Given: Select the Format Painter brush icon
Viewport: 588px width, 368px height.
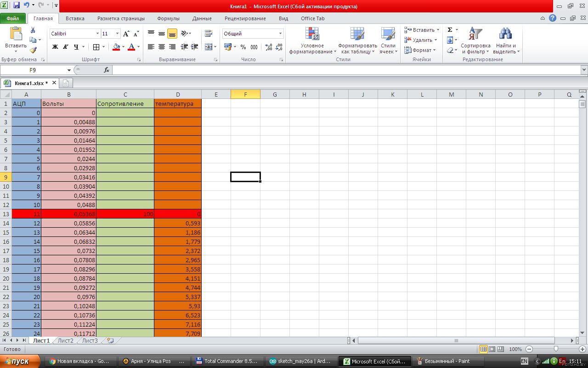Looking at the screenshot, I should pos(33,50).
